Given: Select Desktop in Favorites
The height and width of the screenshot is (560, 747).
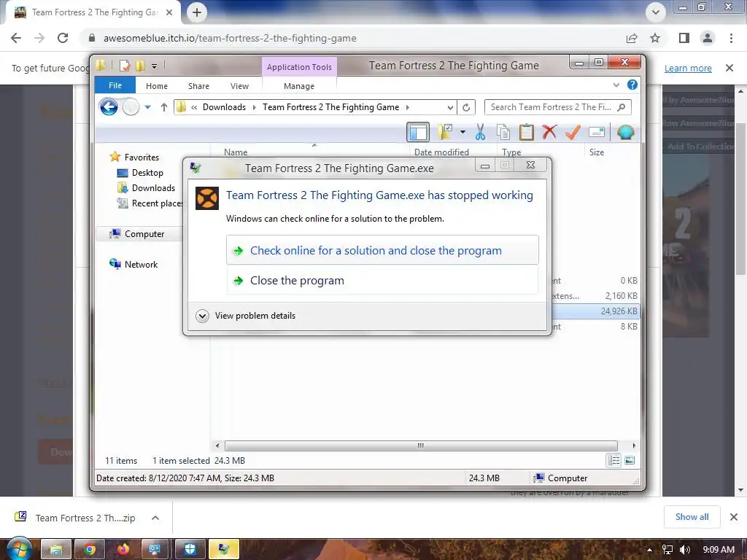Looking at the screenshot, I should [x=141, y=172].
